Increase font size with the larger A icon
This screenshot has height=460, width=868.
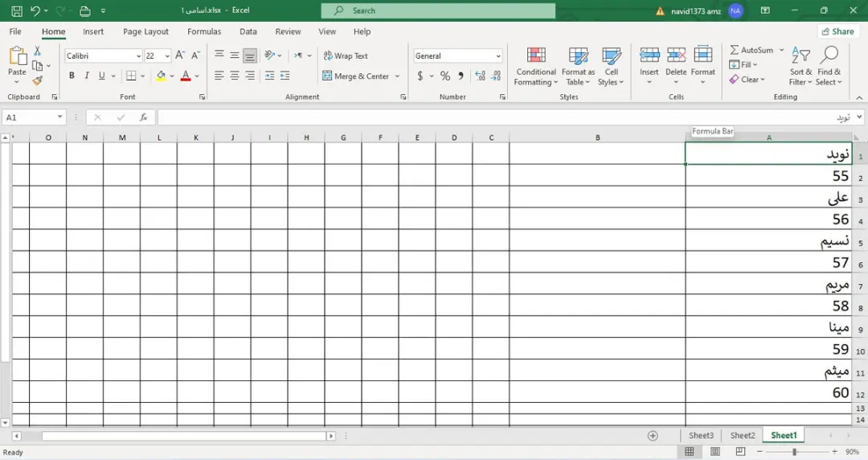[x=180, y=55]
